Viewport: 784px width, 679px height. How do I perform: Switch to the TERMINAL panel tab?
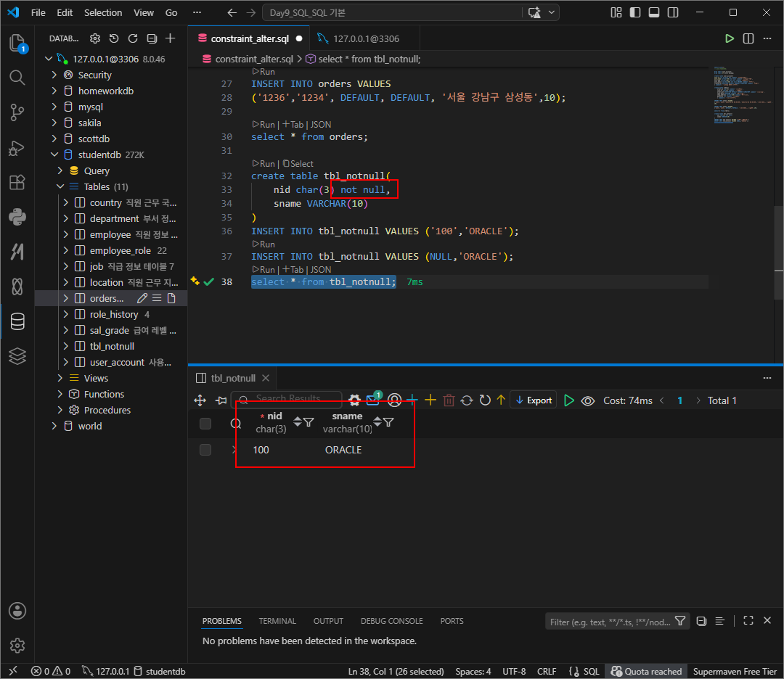[x=277, y=621]
